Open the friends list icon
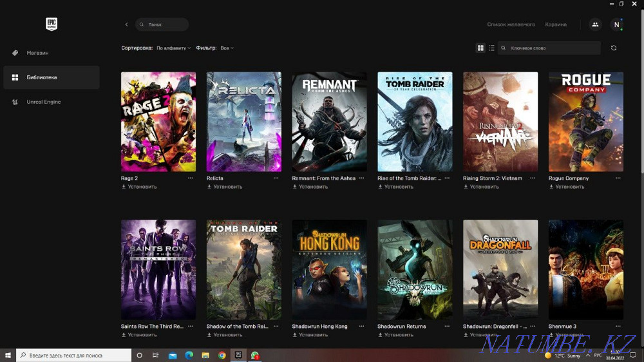Viewport: 644px width, 362px height. 594,24
